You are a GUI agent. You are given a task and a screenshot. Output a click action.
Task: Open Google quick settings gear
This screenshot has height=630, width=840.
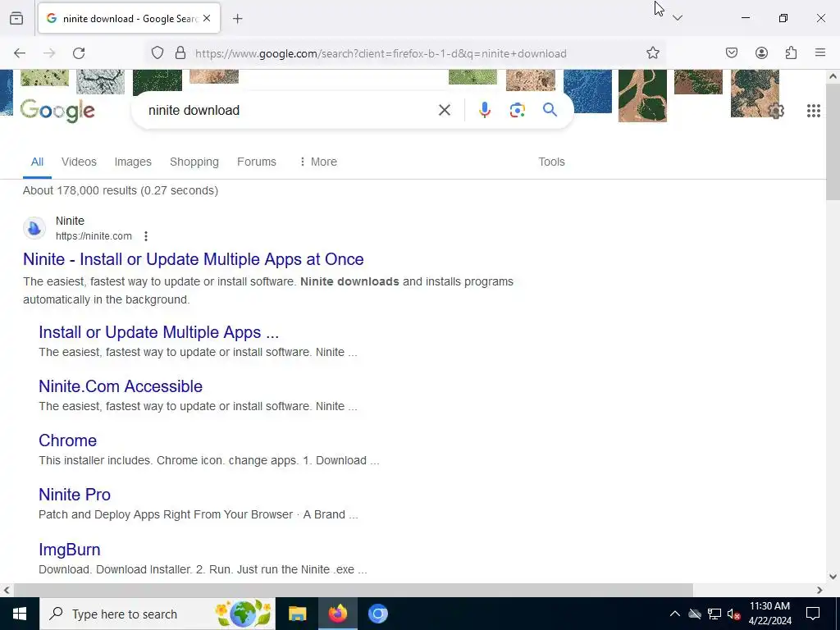click(x=776, y=111)
